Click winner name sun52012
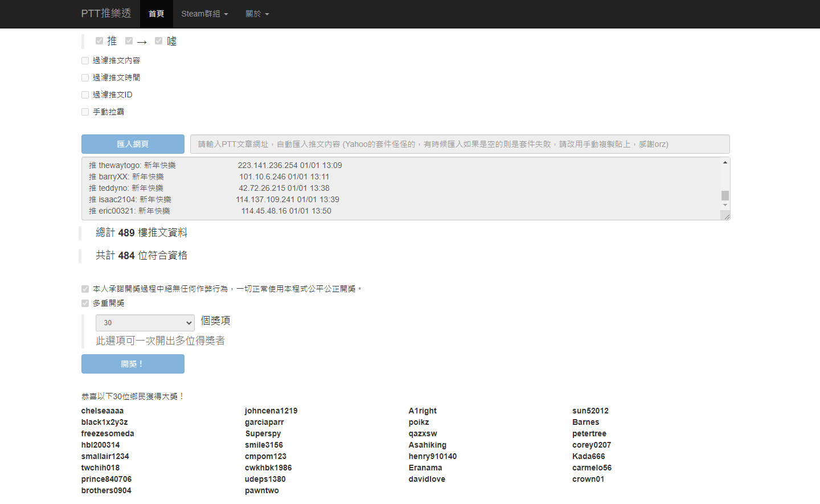 click(x=591, y=411)
